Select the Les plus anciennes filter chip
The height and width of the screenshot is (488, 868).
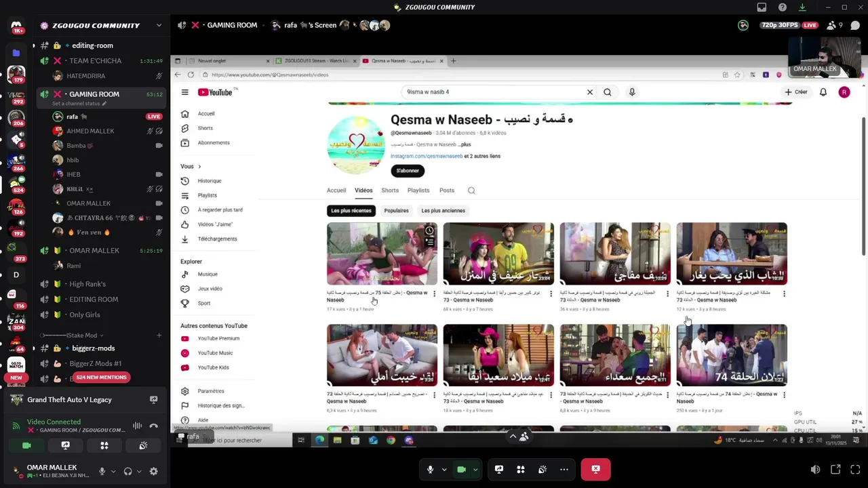point(443,211)
